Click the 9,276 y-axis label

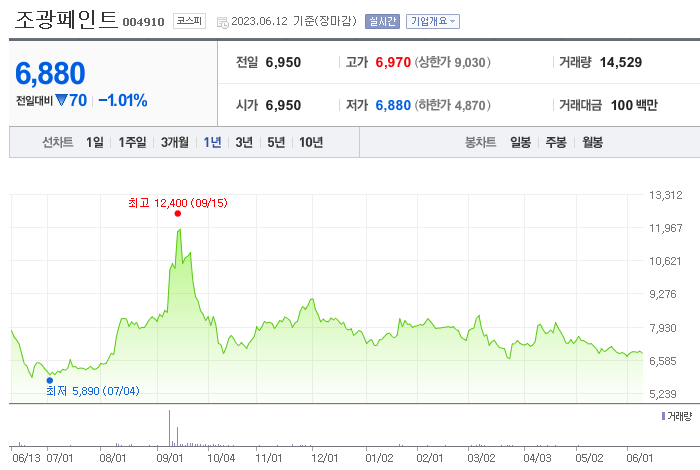[x=663, y=294]
